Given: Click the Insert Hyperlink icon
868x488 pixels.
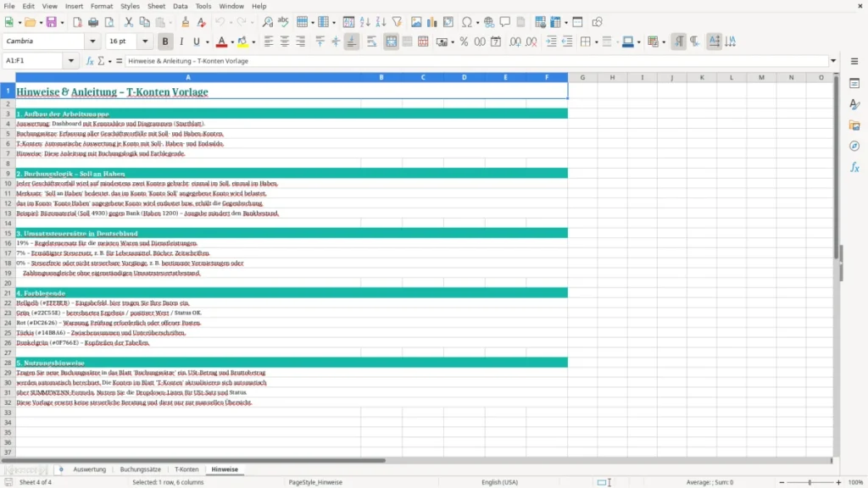Looking at the screenshot, I should click(x=489, y=22).
